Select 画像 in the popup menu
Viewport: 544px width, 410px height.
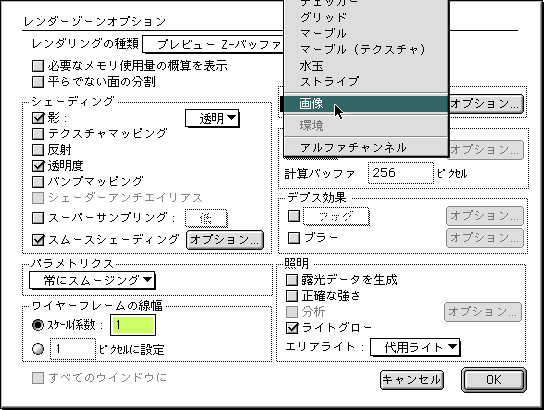[x=366, y=103]
